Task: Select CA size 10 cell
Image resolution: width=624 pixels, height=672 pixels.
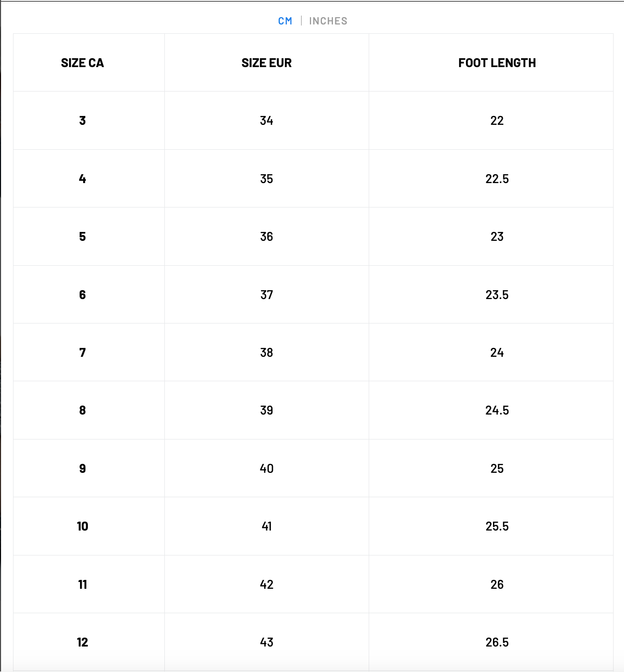Action: tap(82, 526)
